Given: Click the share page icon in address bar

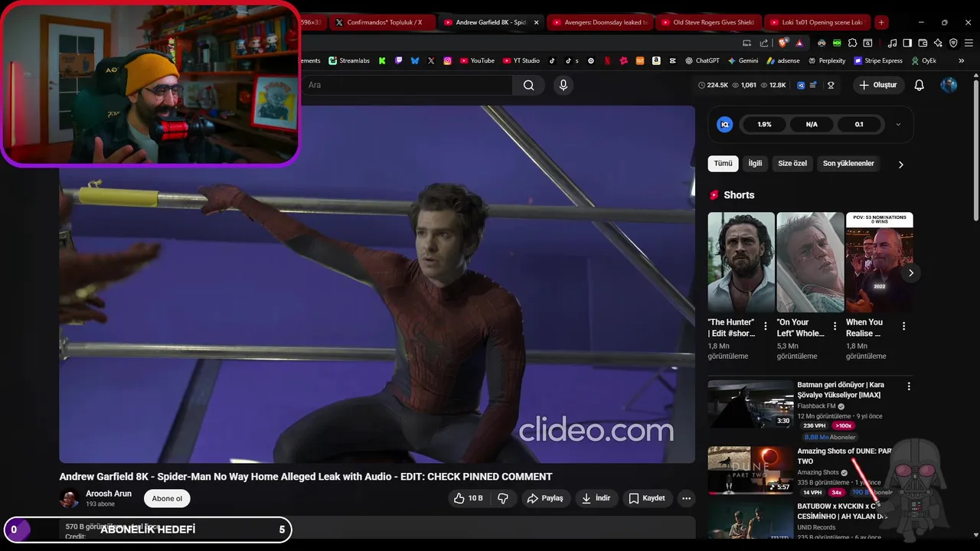Looking at the screenshot, I should tap(764, 44).
